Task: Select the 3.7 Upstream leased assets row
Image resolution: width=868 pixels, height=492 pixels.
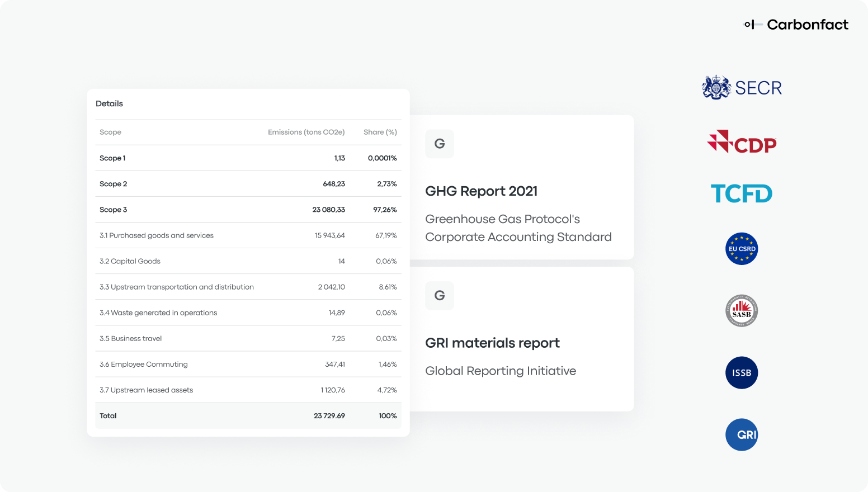Action: click(x=248, y=390)
